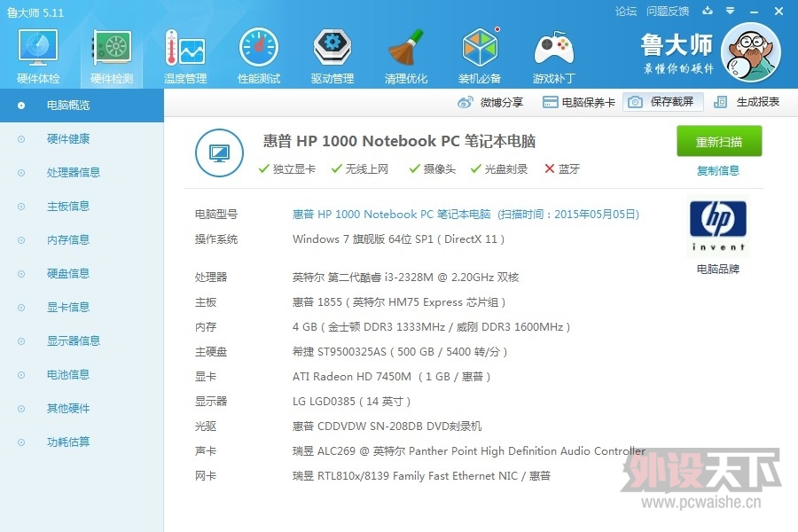Click the 电脑品牌 label under logo

(717, 269)
